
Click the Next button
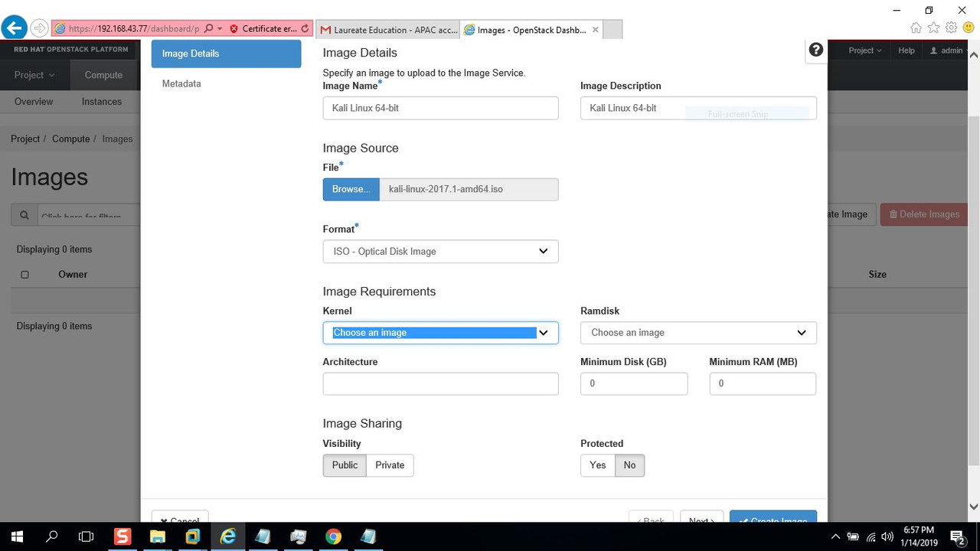(x=701, y=517)
